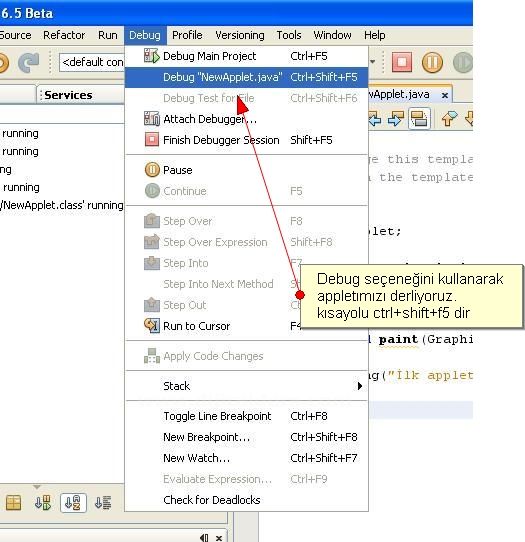
Task: Click the paint method name in editor
Action: click(398, 339)
